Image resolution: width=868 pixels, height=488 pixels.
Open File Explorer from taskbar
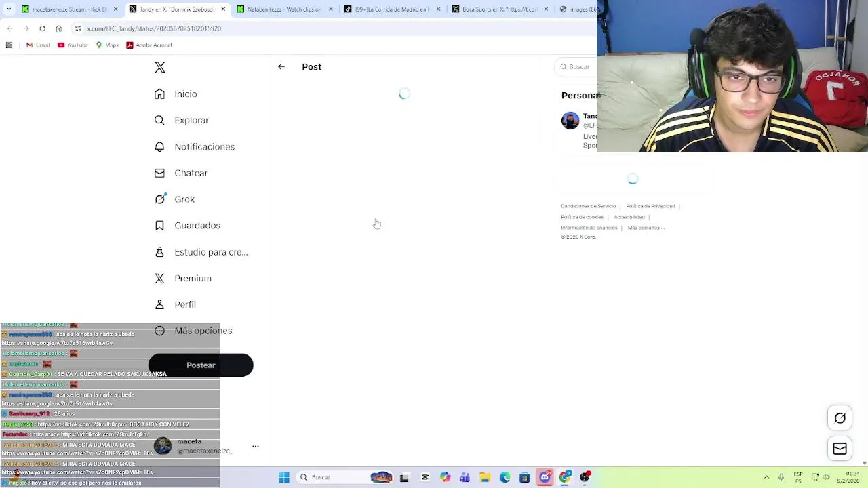(485, 477)
